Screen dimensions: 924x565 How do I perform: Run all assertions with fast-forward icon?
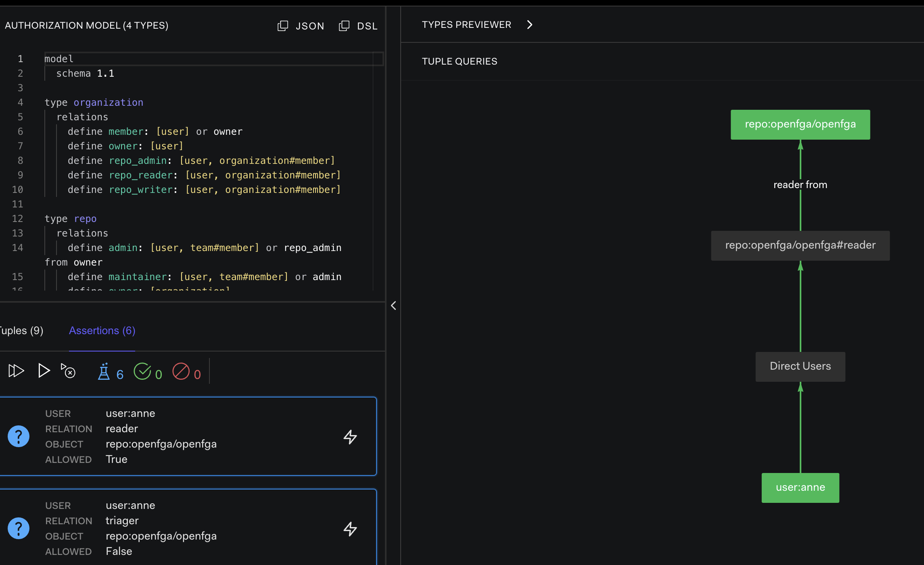tap(16, 370)
